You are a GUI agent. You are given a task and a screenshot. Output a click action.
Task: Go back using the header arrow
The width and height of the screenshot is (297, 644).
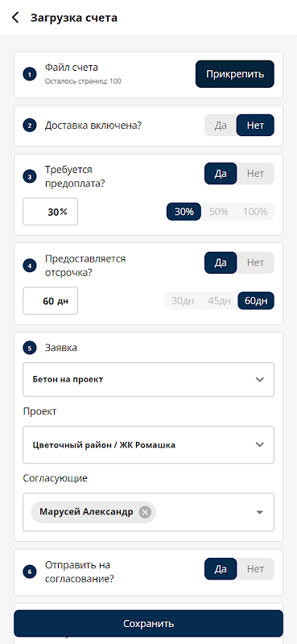point(15,18)
